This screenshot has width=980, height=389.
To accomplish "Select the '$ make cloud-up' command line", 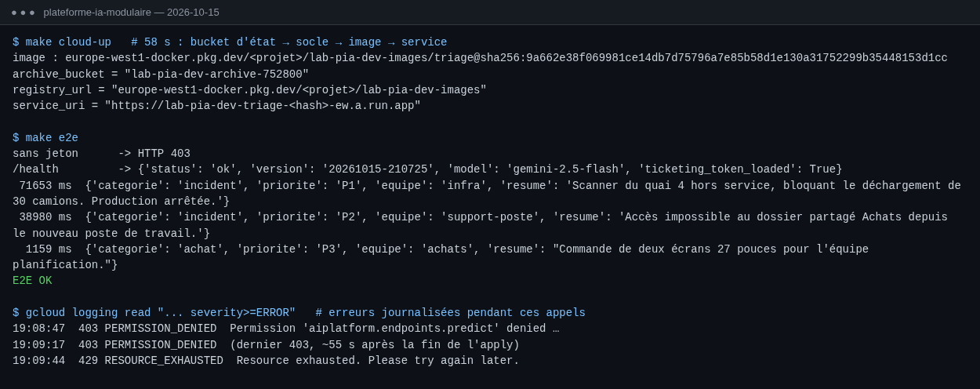I will pos(230,42).
